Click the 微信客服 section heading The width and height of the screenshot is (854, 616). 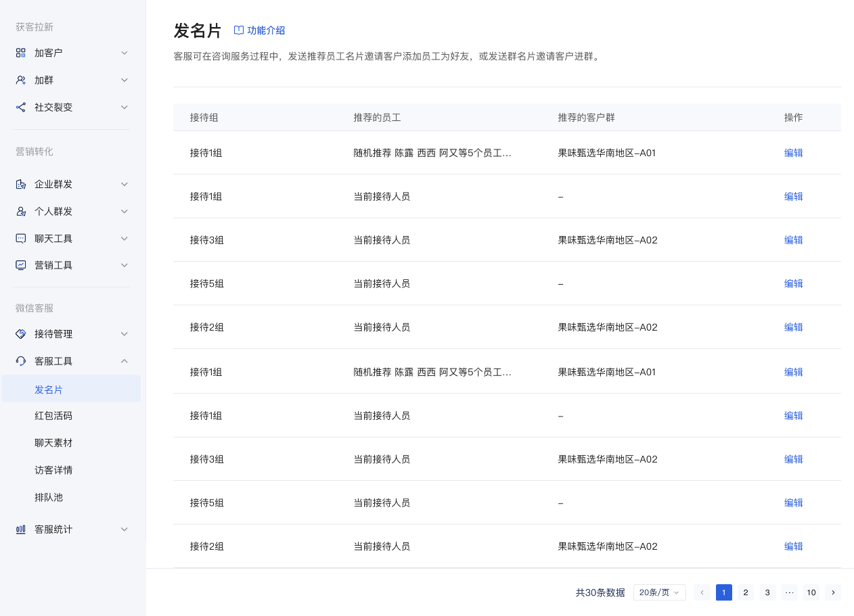click(35, 308)
